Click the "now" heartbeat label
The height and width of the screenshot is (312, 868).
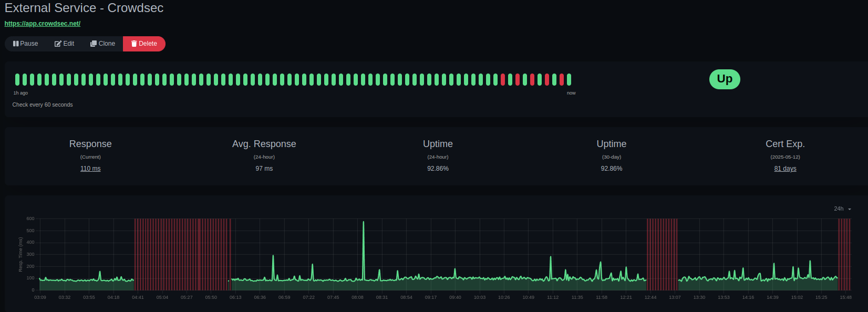(571, 93)
